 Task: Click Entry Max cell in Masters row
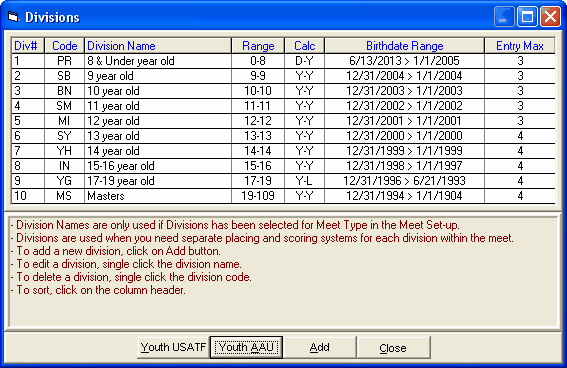pyautogui.click(x=520, y=196)
